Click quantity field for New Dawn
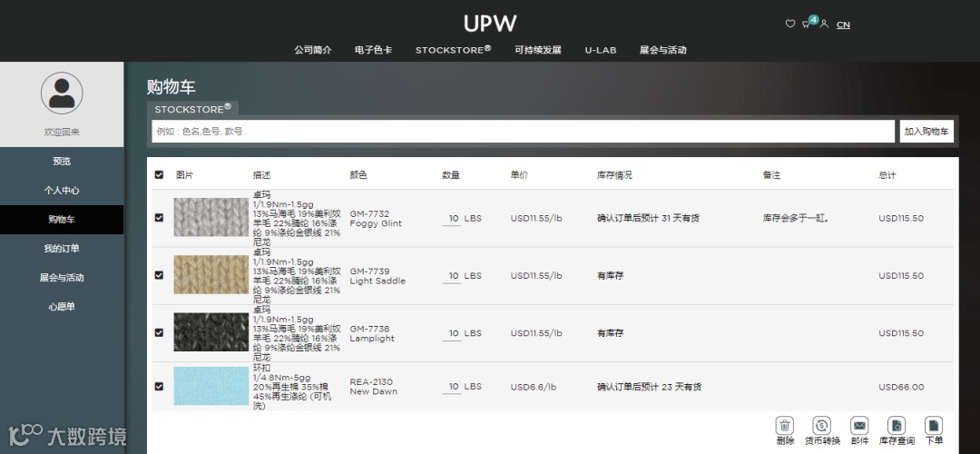 (451, 387)
